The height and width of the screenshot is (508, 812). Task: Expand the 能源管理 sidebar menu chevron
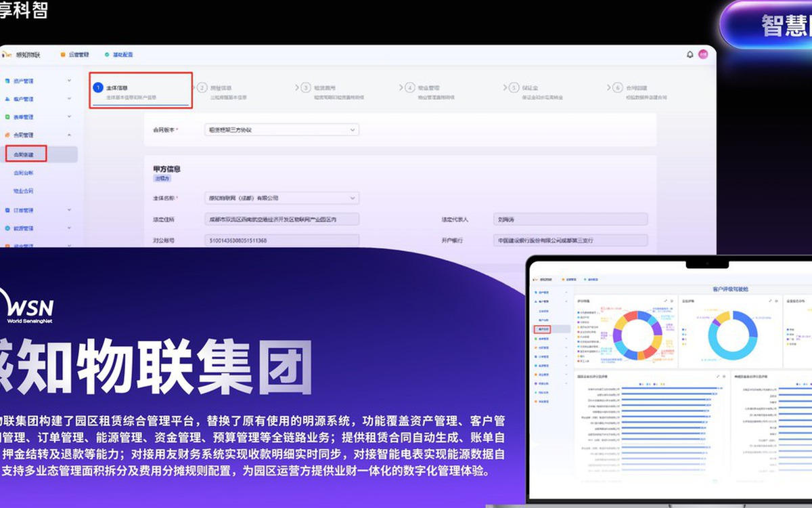tap(69, 229)
